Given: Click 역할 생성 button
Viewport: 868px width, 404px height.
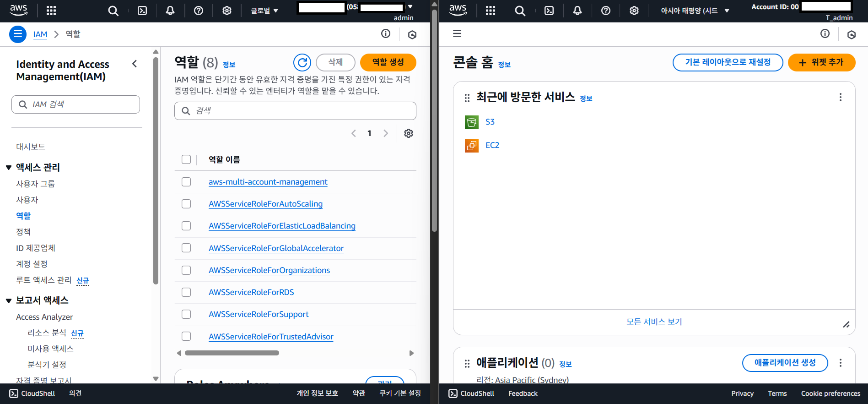Looking at the screenshot, I should tap(388, 62).
